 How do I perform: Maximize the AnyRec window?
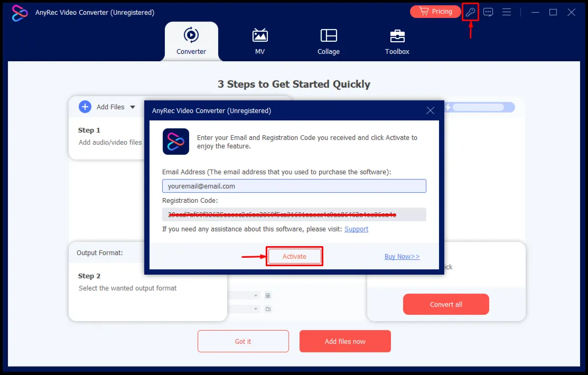click(553, 12)
